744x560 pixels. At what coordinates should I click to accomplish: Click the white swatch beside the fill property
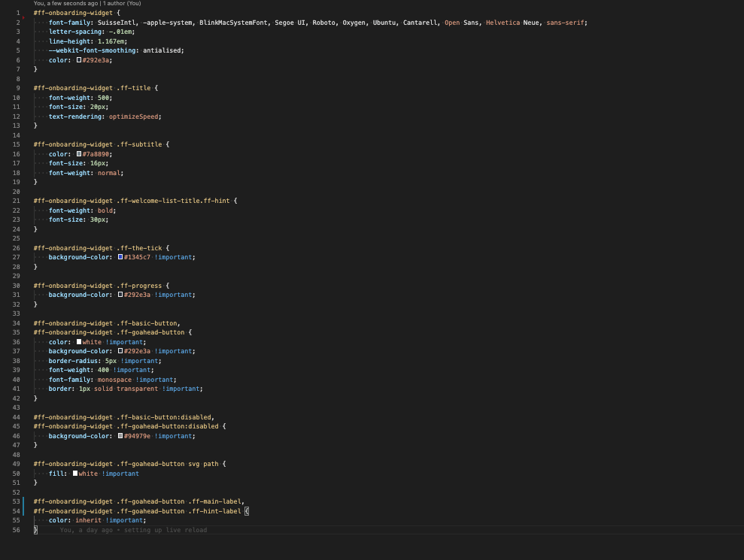(x=77, y=473)
